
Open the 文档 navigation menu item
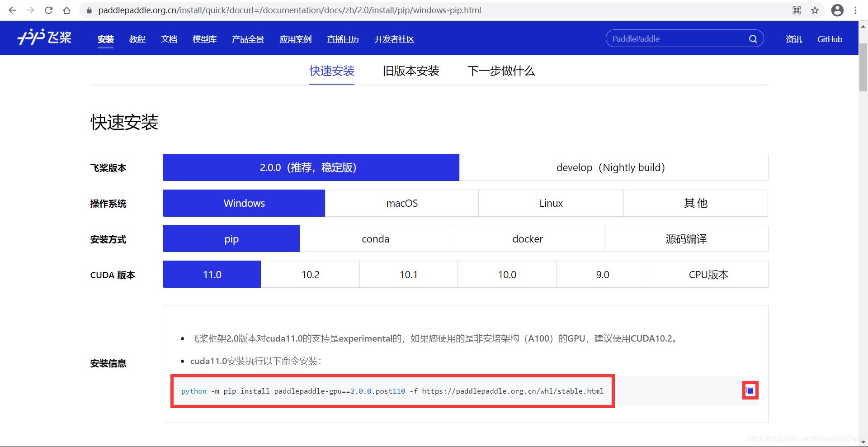click(x=169, y=39)
